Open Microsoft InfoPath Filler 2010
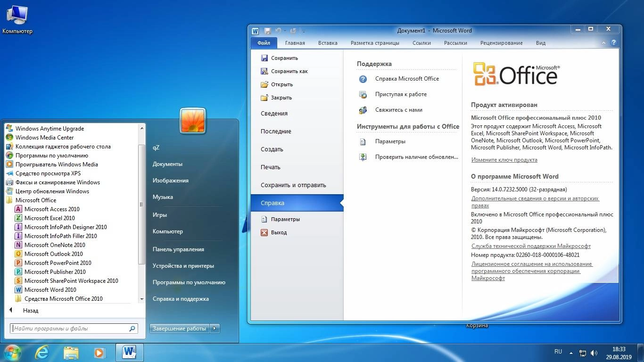This screenshot has width=644, height=362. point(60,236)
